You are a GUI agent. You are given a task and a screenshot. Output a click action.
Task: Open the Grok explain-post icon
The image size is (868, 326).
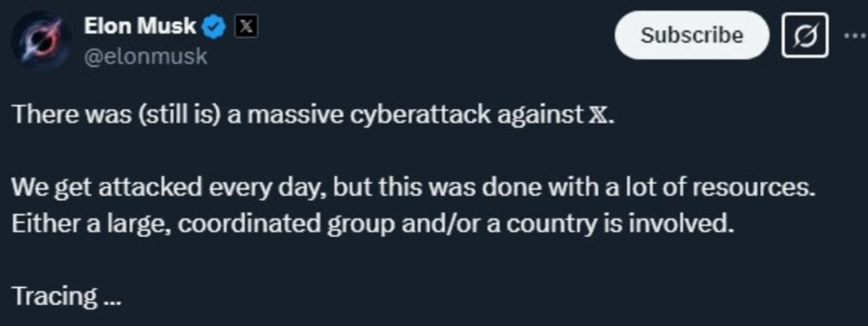click(805, 36)
